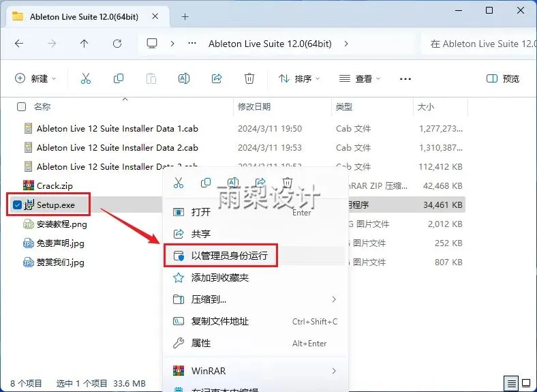Click the Back navigation arrow
The width and height of the screenshot is (537, 392).
coord(19,44)
